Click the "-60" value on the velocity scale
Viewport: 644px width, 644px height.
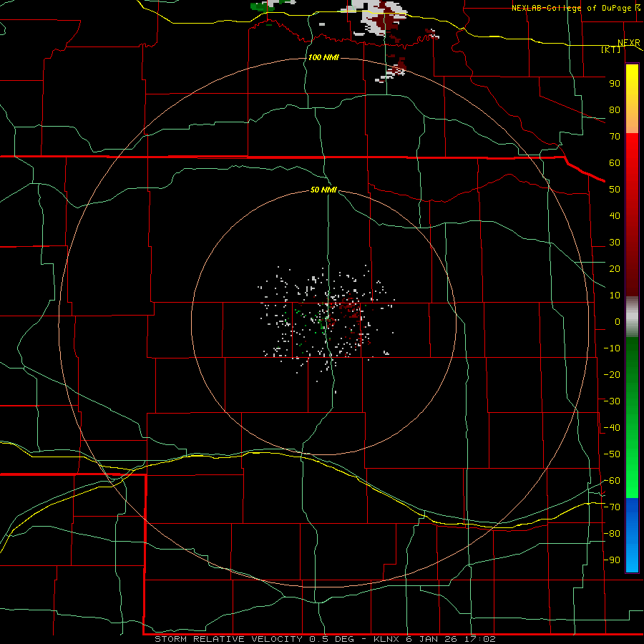[x=612, y=481]
